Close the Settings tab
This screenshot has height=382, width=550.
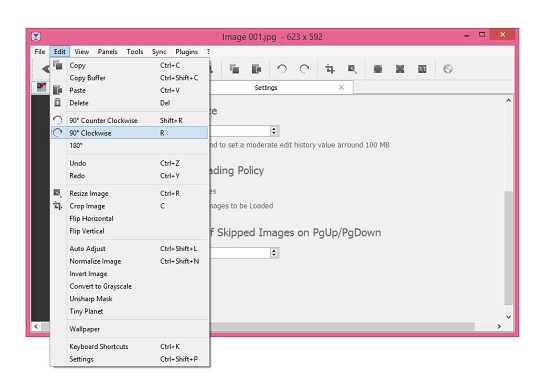tap(341, 87)
